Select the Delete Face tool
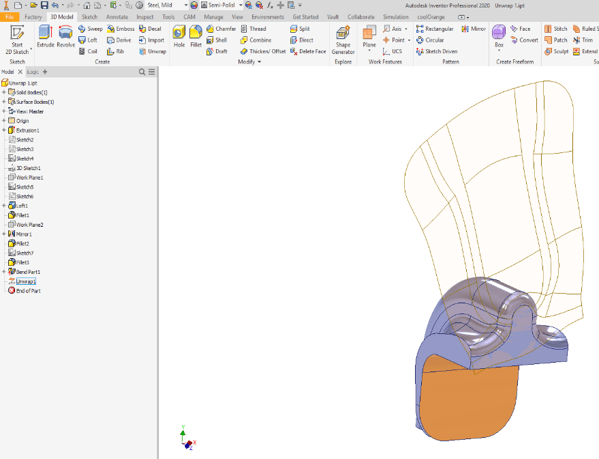 click(x=308, y=51)
